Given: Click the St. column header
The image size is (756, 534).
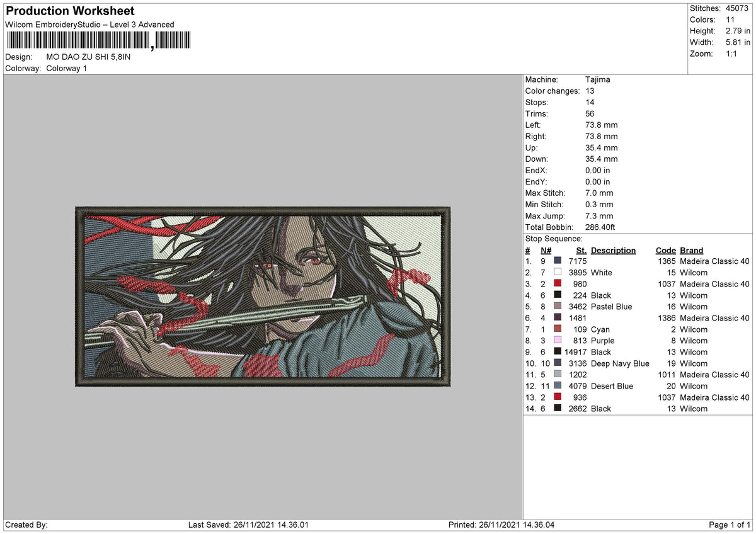Looking at the screenshot, I should tap(581, 250).
